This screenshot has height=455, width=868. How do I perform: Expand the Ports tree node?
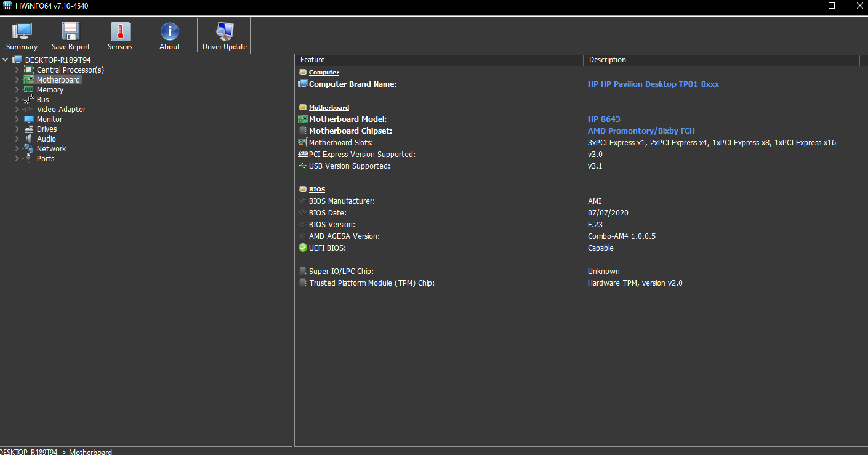click(x=17, y=158)
